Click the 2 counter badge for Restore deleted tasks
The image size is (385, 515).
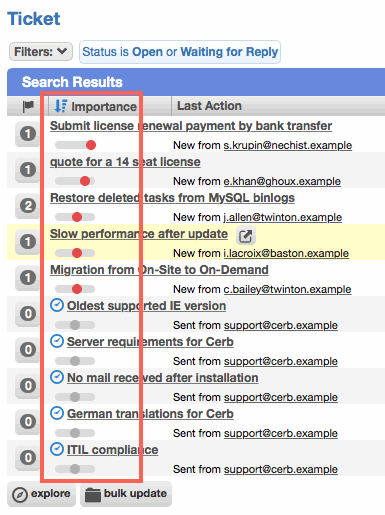click(x=28, y=206)
